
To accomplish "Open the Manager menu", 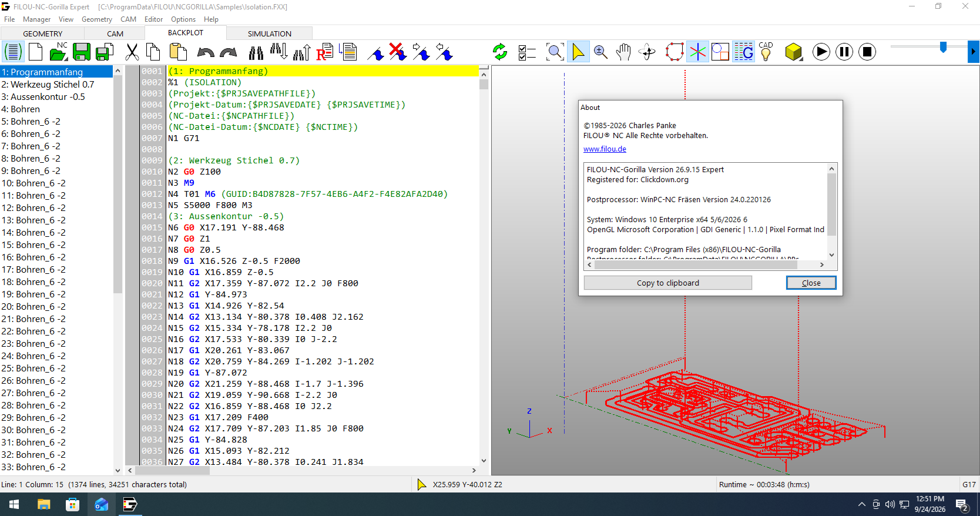I will tap(36, 19).
